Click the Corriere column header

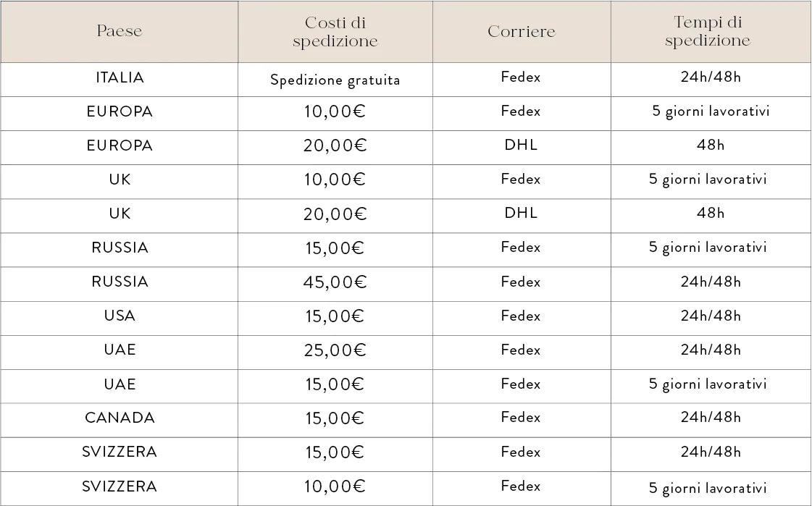(x=522, y=31)
